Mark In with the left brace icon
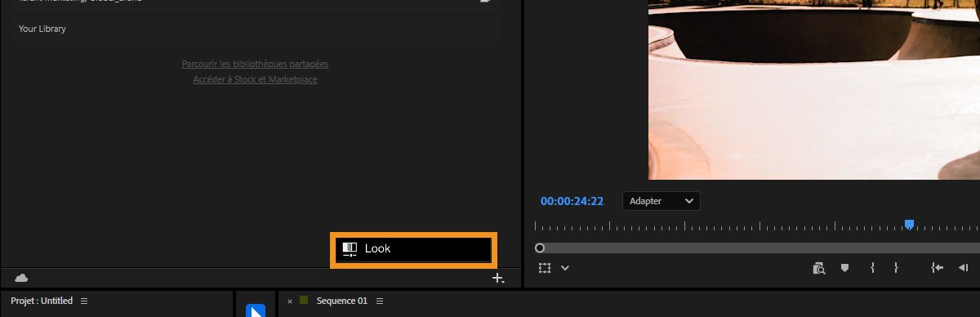 (872, 267)
